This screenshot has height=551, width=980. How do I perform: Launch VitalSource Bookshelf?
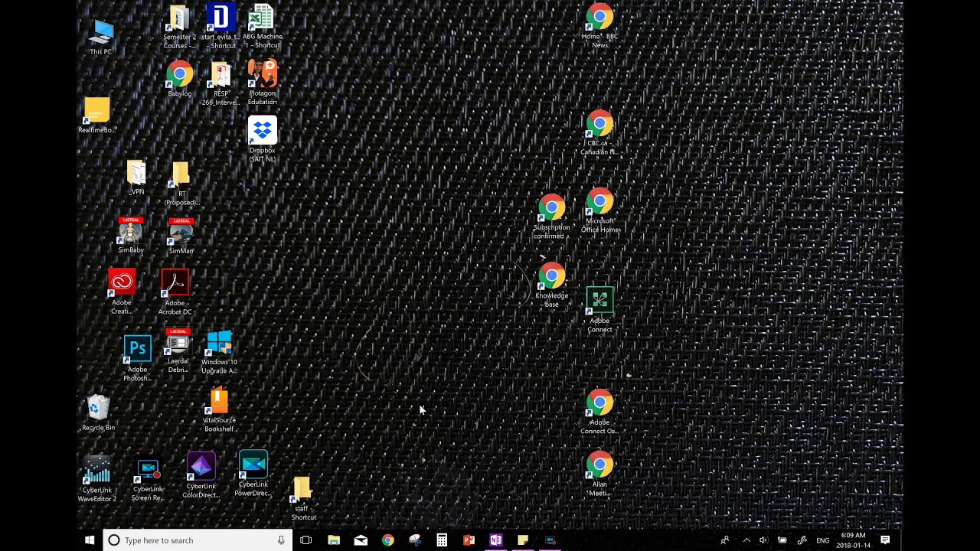[x=219, y=410]
